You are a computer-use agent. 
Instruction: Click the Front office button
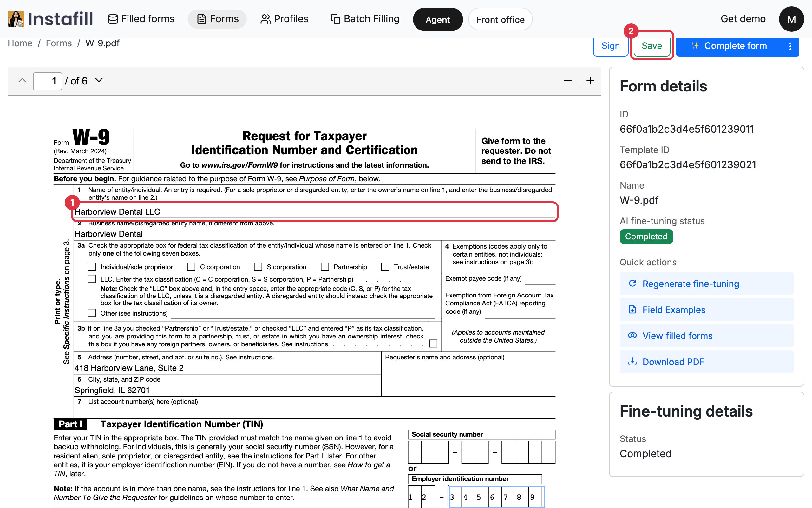[x=500, y=19]
